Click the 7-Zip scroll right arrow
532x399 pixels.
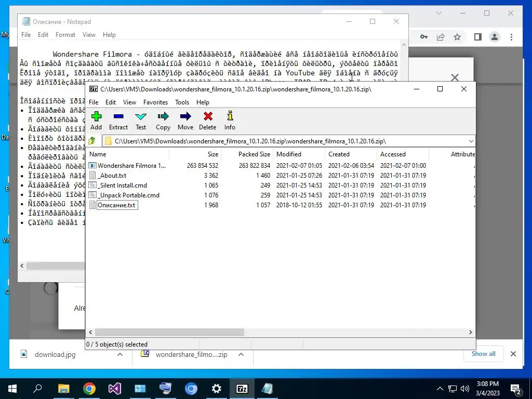click(x=470, y=332)
